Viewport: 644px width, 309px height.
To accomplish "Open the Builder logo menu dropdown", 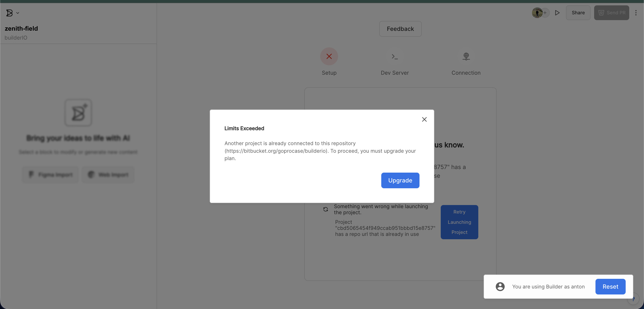I will pyautogui.click(x=18, y=13).
